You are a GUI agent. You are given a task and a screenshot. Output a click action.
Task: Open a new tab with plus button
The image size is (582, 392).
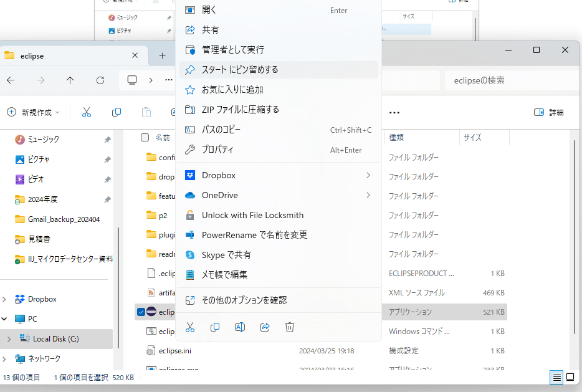tap(162, 55)
